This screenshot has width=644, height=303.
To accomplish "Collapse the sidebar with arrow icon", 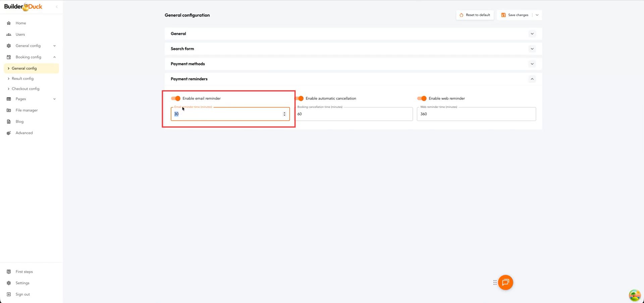I will pos(57,7).
